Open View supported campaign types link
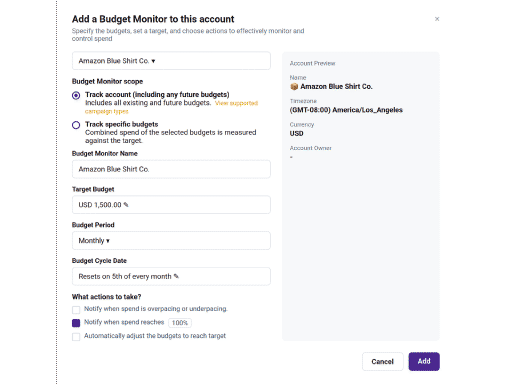Screen dimensions: 512x384 (x=171, y=107)
